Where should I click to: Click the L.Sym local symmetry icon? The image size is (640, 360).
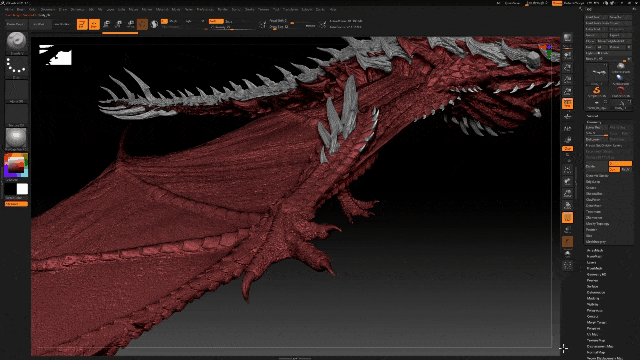(567, 140)
